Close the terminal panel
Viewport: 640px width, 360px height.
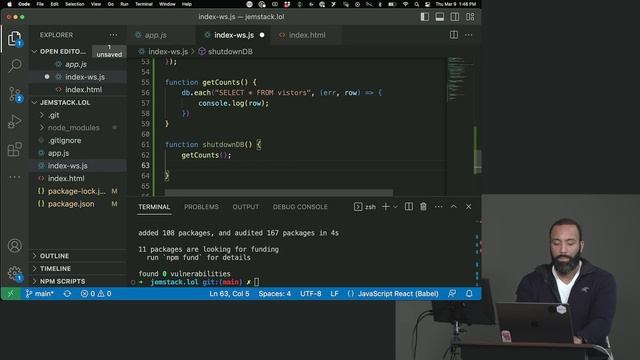(469, 207)
